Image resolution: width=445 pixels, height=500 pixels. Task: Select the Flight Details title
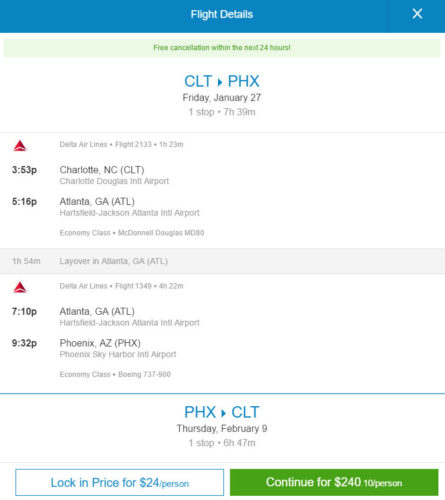click(x=222, y=14)
